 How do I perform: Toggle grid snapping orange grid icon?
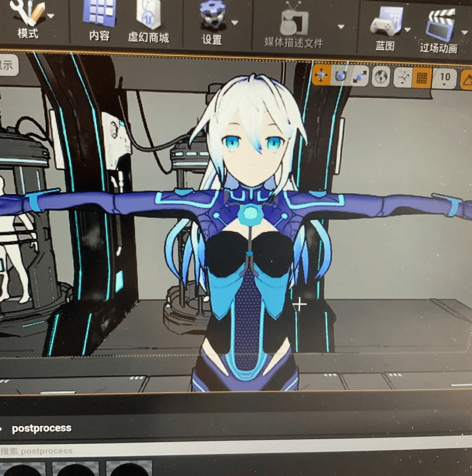click(422, 78)
